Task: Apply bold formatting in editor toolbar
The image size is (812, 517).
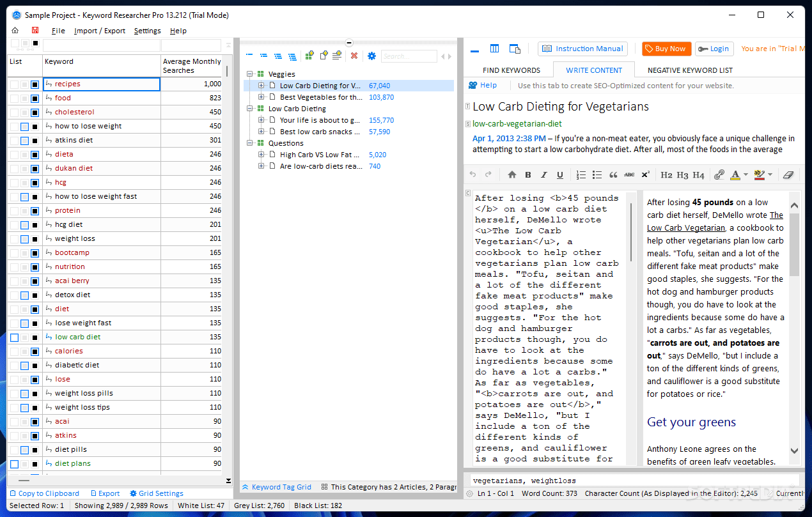Action: coord(528,174)
